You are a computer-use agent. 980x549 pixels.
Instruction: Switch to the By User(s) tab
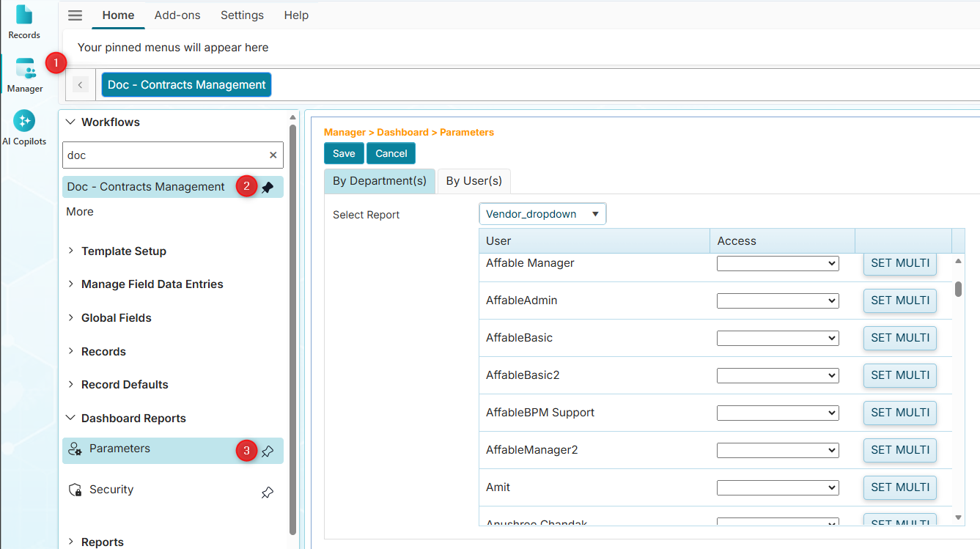click(474, 180)
